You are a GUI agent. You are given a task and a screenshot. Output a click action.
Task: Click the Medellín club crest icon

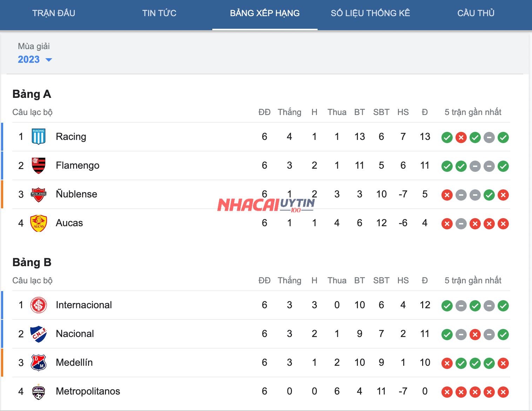[x=39, y=363]
